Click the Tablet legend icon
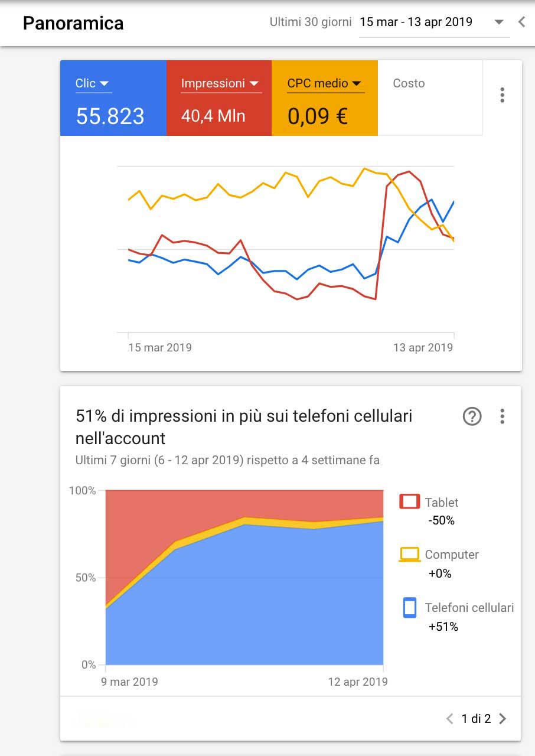Screen dimensions: 535x756 pos(410,502)
